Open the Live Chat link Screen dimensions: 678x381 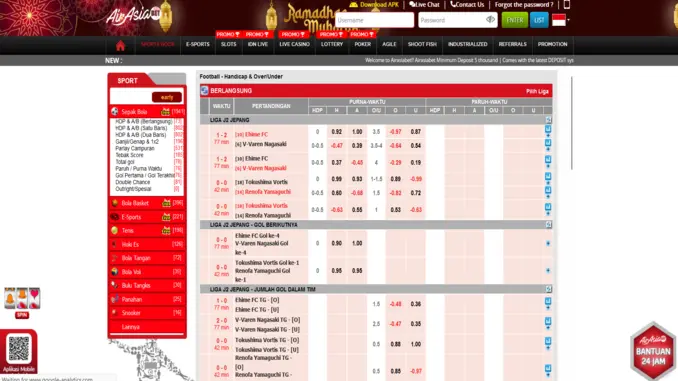pyautogui.click(x=424, y=5)
